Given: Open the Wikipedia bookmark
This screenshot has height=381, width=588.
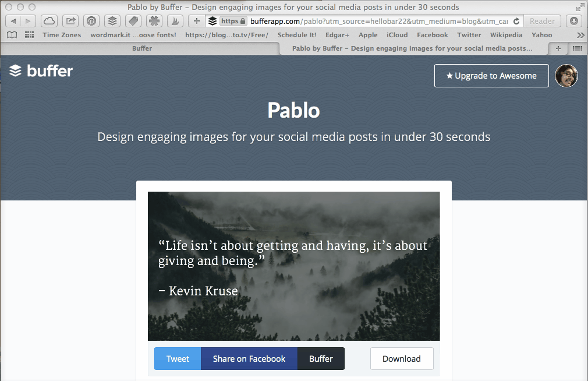Looking at the screenshot, I should [505, 35].
